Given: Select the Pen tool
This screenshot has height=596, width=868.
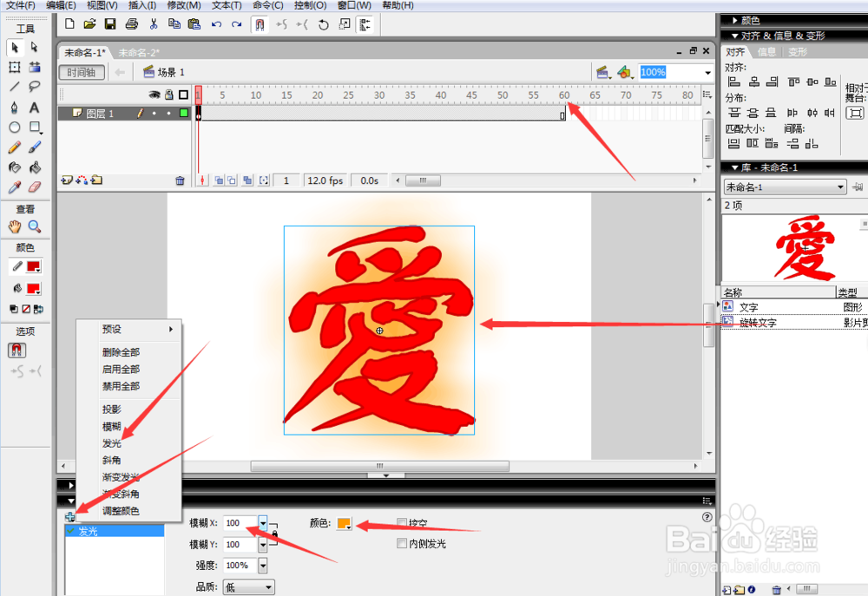Looking at the screenshot, I should click(15, 105).
